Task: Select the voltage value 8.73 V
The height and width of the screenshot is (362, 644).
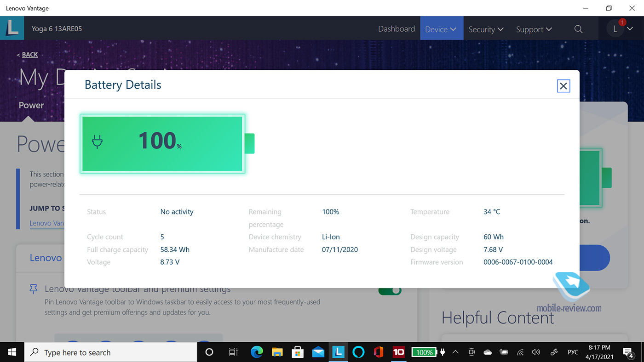Action: (x=170, y=262)
